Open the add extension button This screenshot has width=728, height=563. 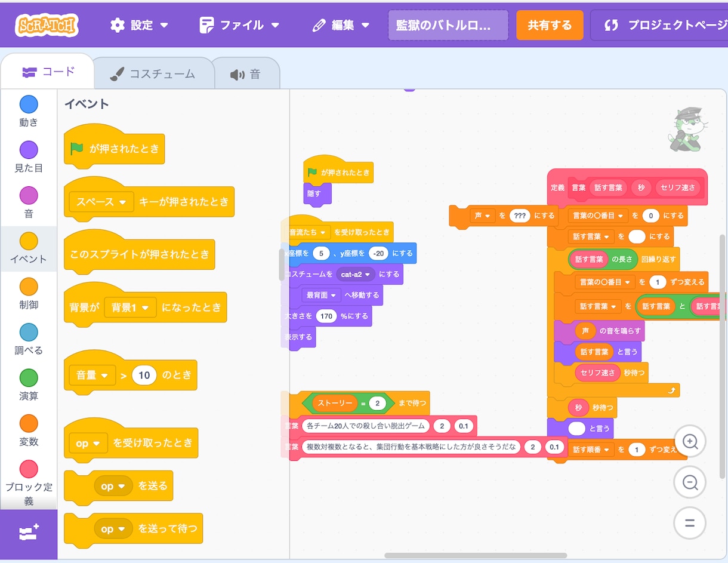coord(29,534)
